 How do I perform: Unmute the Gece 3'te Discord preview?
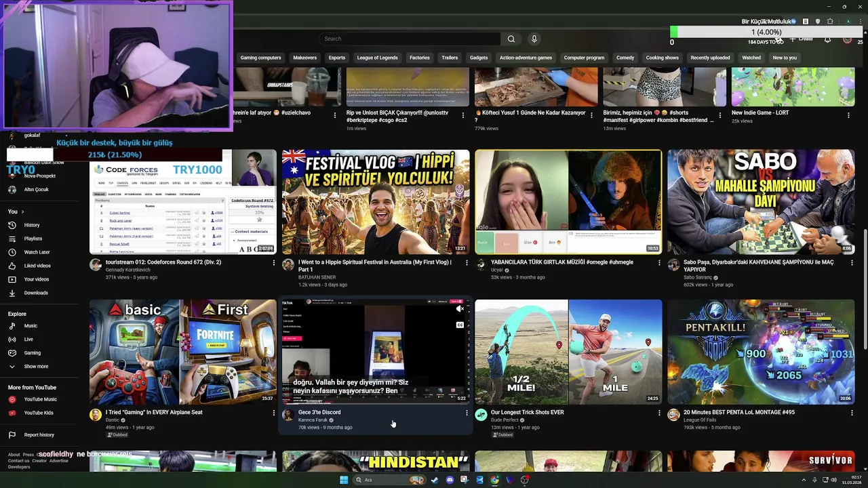click(460, 309)
